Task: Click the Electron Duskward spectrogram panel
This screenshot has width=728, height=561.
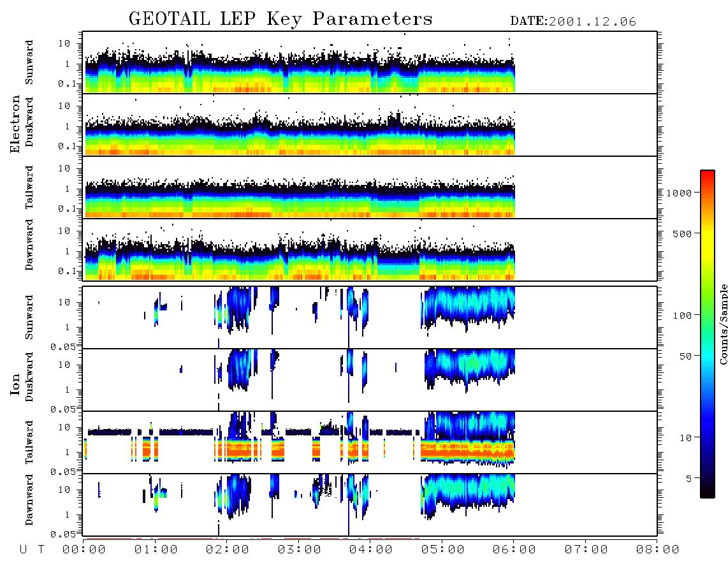Action: click(x=370, y=124)
